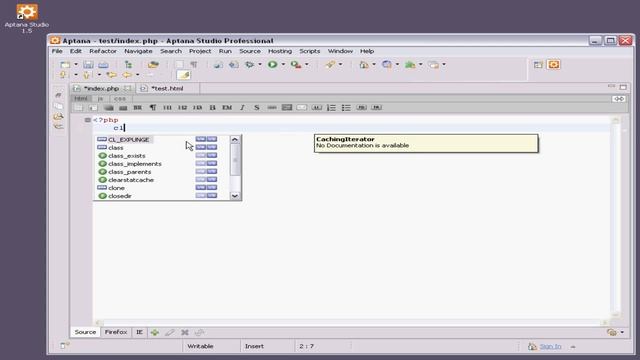Insert H1 heading from HTML toolbar
The image size is (640, 360).
(x=167, y=107)
